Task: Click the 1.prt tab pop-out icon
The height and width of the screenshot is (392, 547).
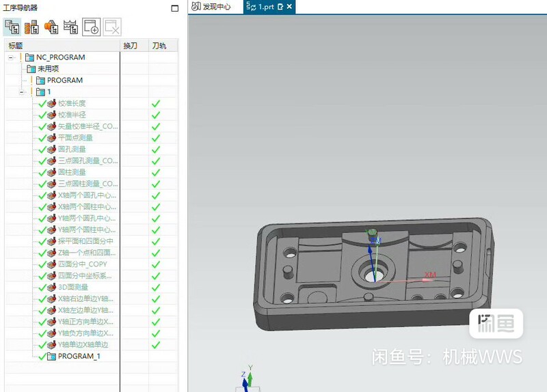Action: pyautogui.click(x=280, y=7)
